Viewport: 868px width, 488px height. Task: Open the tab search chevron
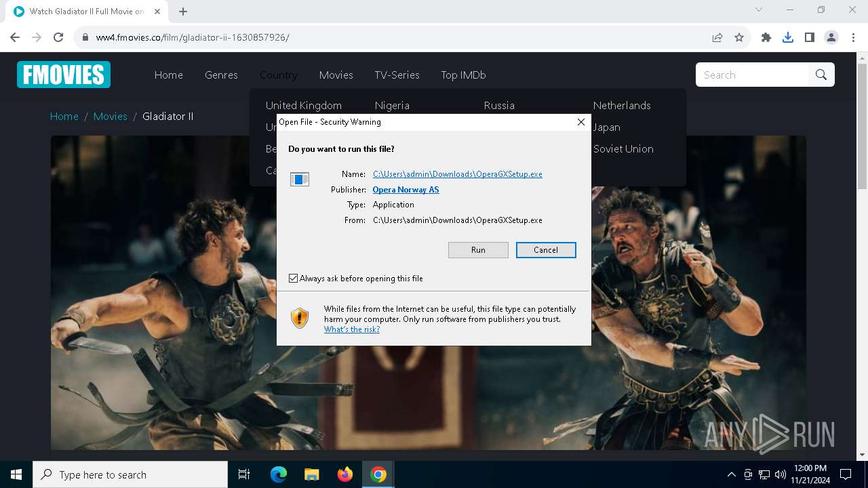(759, 10)
